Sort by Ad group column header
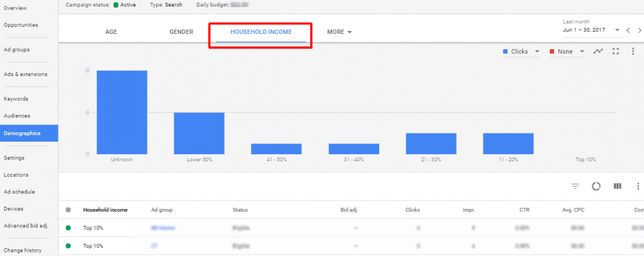The width and height of the screenshot is (644, 256). [162, 210]
